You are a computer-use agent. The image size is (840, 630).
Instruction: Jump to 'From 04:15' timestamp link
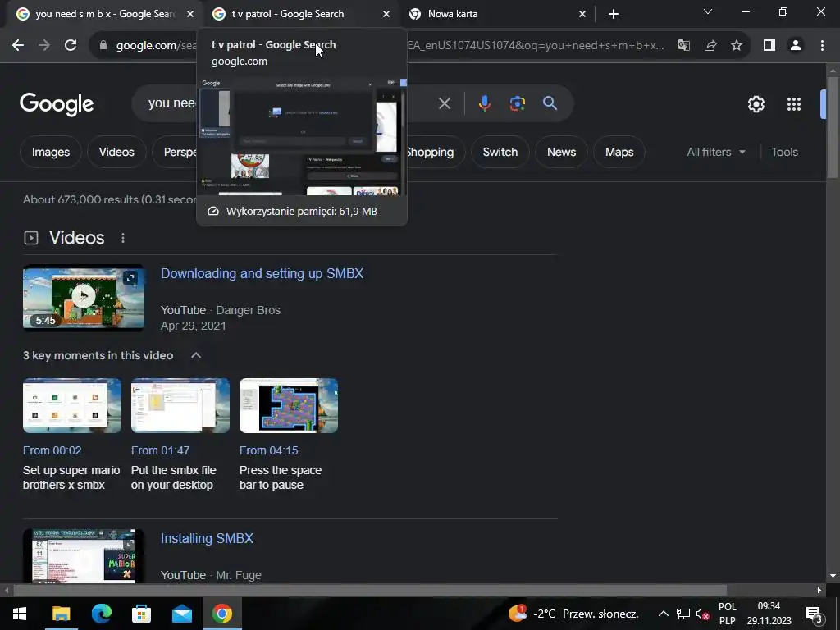coord(268,450)
